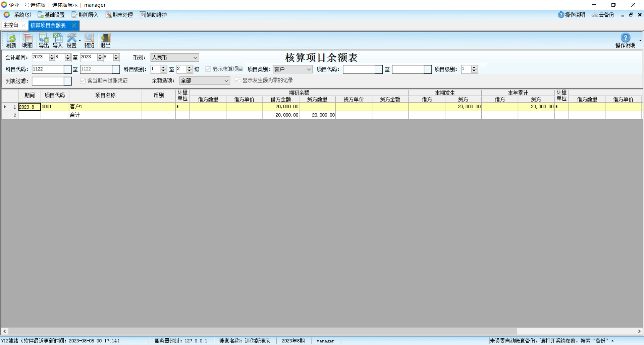Open the 明细 detail view icon
The image size is (644, 345).
point(28,40)
